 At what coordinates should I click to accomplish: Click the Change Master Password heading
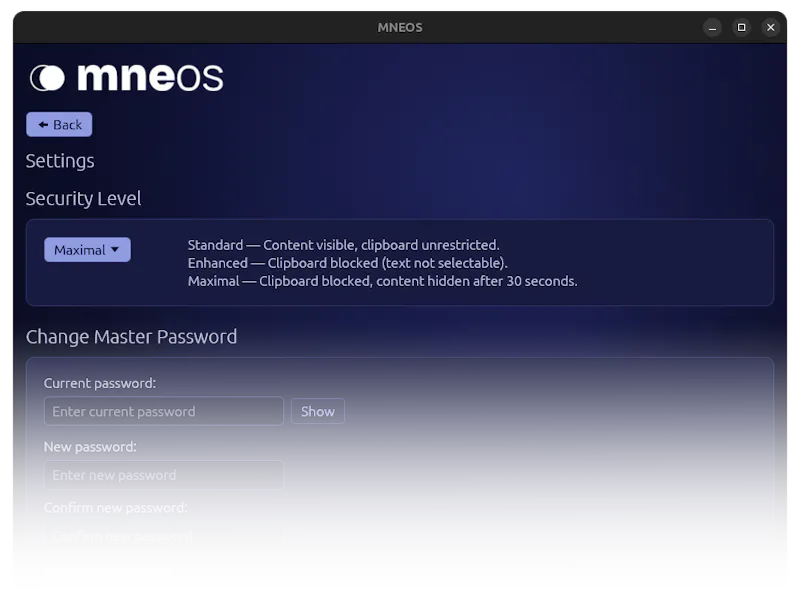tap(132, 337)
